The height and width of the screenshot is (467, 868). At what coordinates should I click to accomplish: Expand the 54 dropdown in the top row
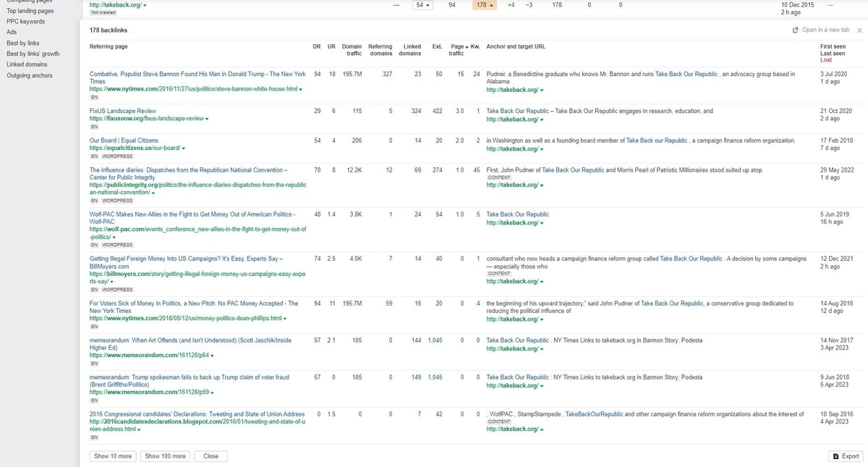click(422, 5)
